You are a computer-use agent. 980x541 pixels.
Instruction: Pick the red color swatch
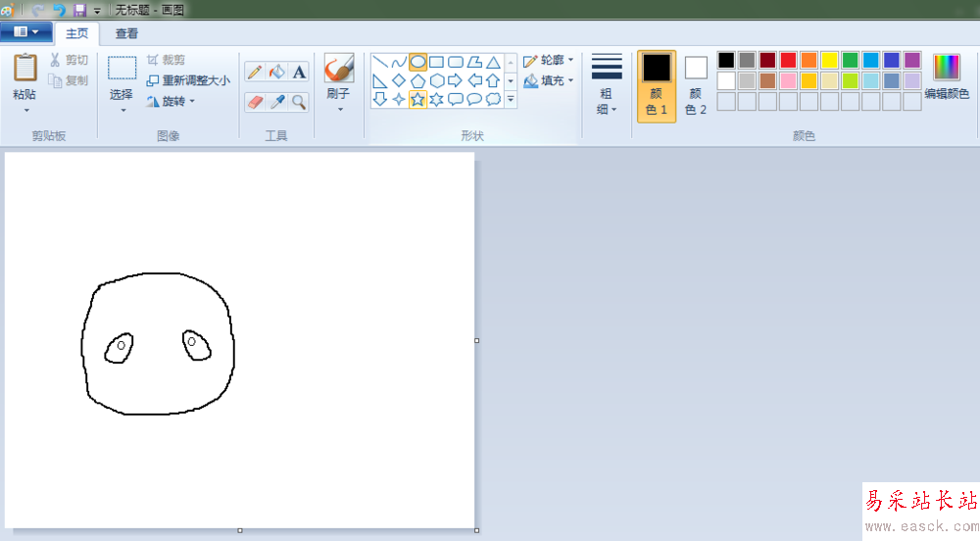pyautogui.click(x=788, y=60)
